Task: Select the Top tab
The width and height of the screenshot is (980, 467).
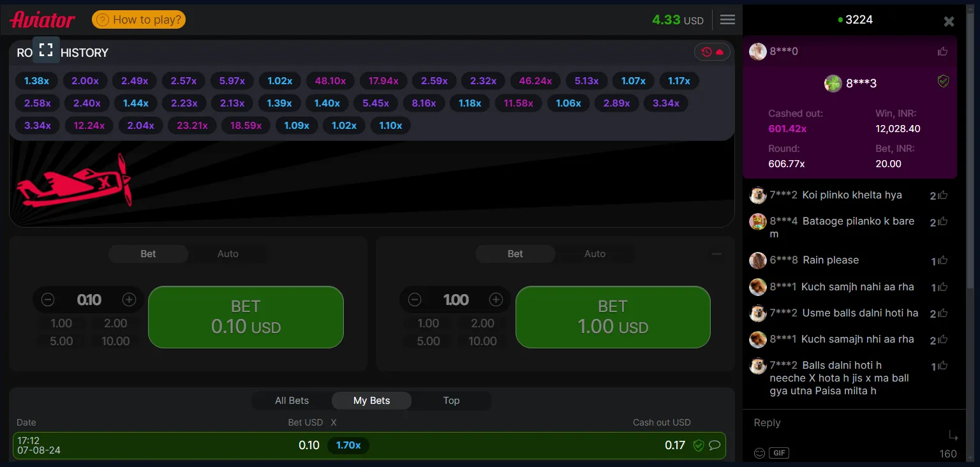Action: (x=451, y=401)
